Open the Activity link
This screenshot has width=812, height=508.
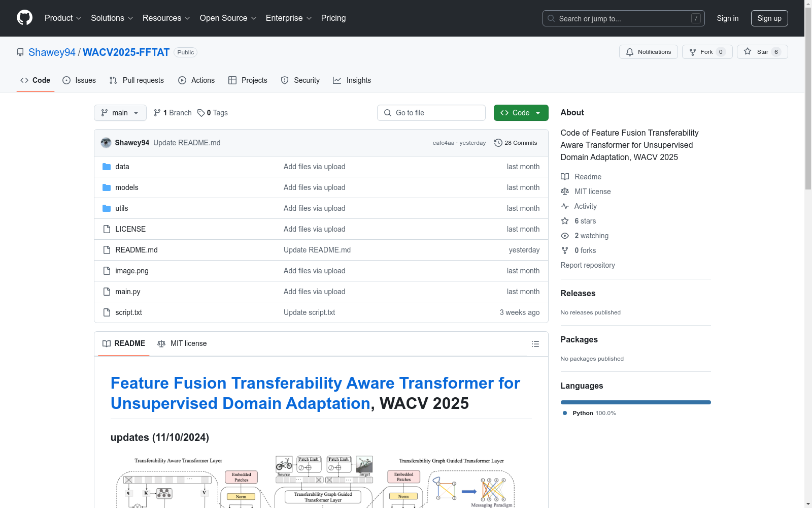(x=579, y=206)
